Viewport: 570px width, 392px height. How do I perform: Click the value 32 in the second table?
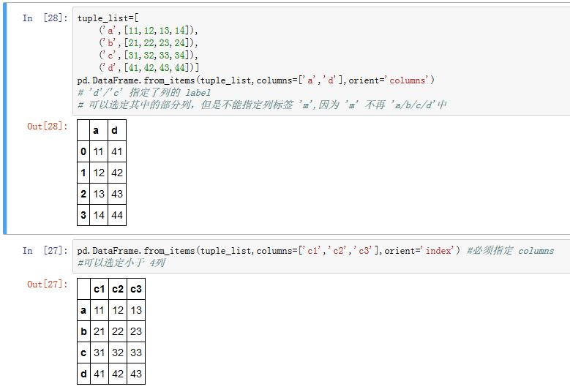click(117, 353)
